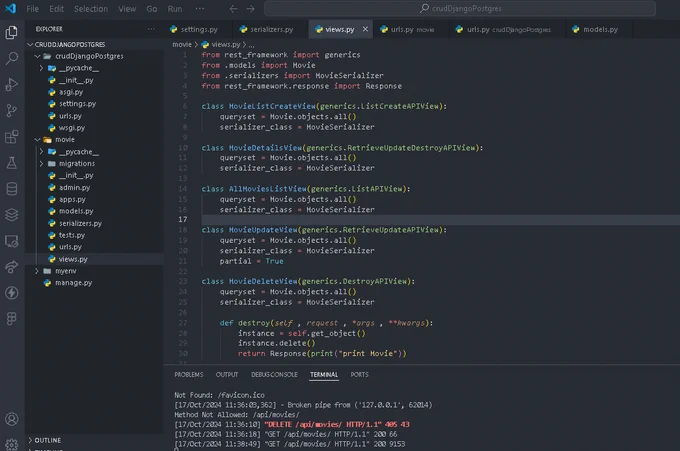Viewport: 680px width, 451px height.
Task: Click the VS Code logo icon
Action: coord(10,8)
